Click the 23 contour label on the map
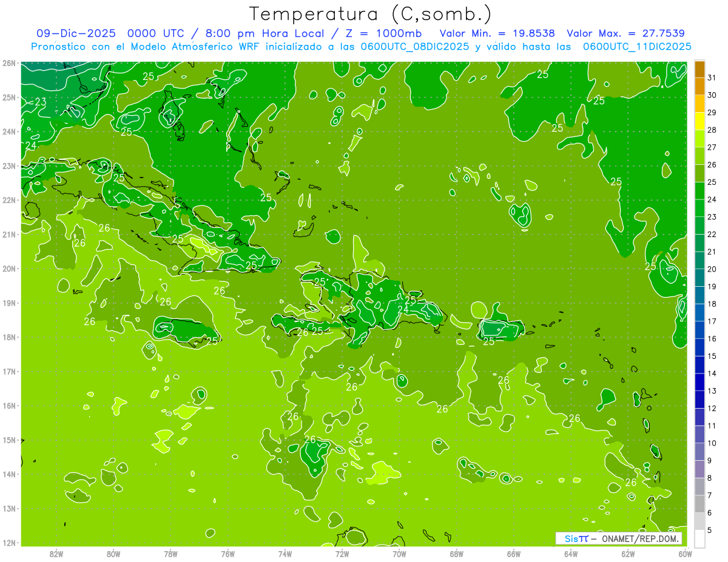This screenshot has width=728, height=562. pyautogui.click(x=41, y=102)
